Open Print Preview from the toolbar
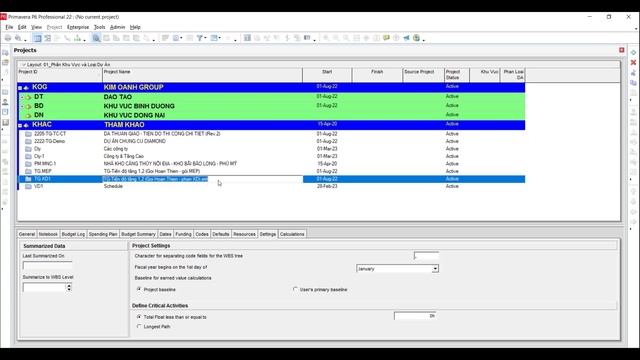This screenshot has height=360, width=640. tap(18, 38)
